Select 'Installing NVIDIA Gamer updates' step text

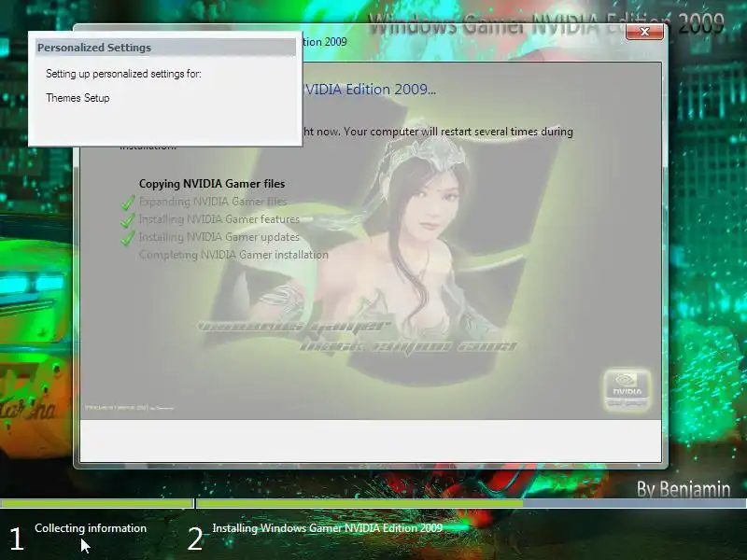pyautogui.click(x=219, y=237)
